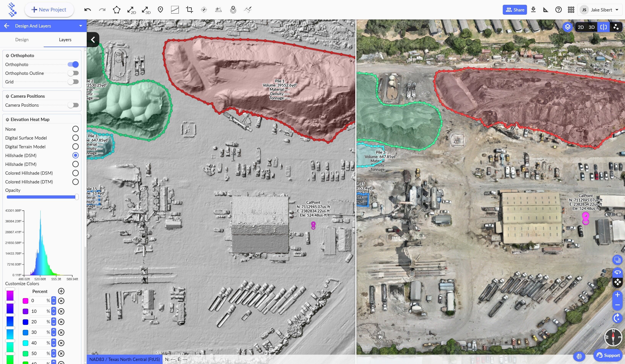Image resolution: width=625 pixels, height=364 pixels.
Task: Open the apps grid menu
Action: coord(571,10)
